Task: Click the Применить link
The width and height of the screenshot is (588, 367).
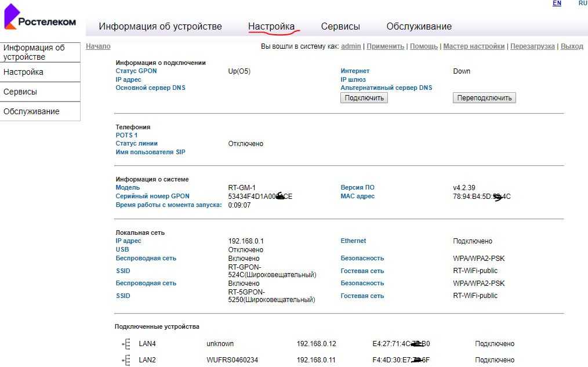Action: [x=385, y=46]
